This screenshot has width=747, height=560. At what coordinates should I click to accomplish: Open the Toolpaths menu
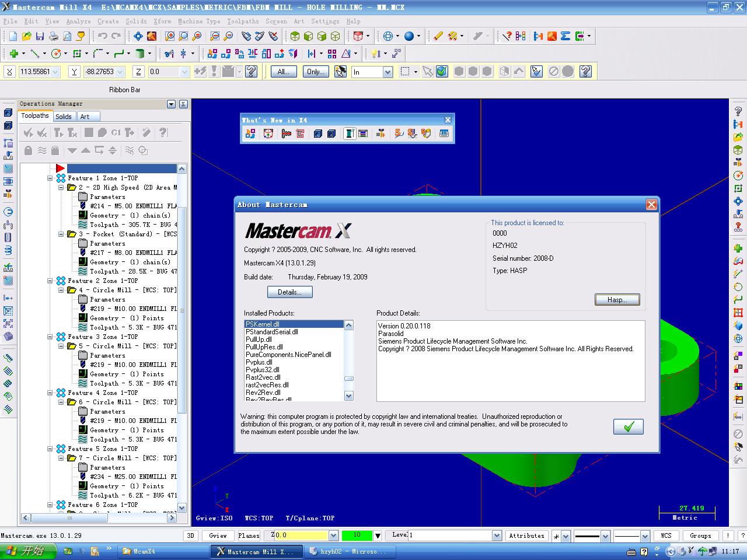tap(243, 21)
